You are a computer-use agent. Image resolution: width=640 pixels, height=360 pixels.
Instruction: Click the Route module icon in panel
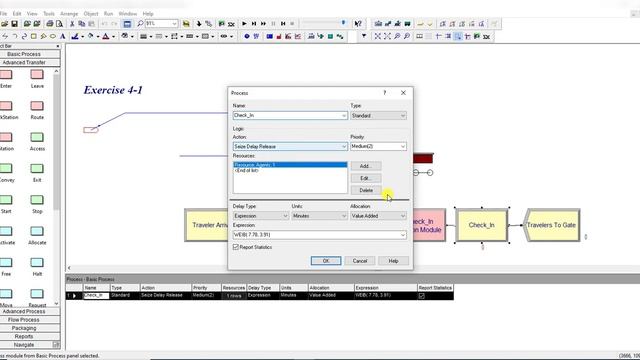pyautogui.click(x=37, y=106)
